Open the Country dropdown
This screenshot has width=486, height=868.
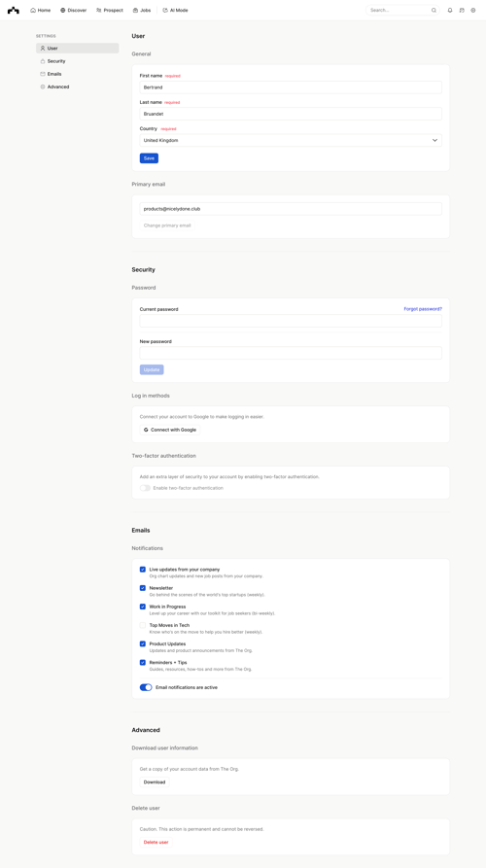tap(291, 140)
